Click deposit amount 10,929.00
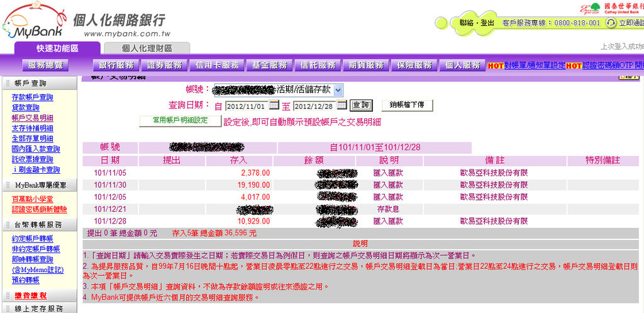644x313 pixels. tap(254, 221)
